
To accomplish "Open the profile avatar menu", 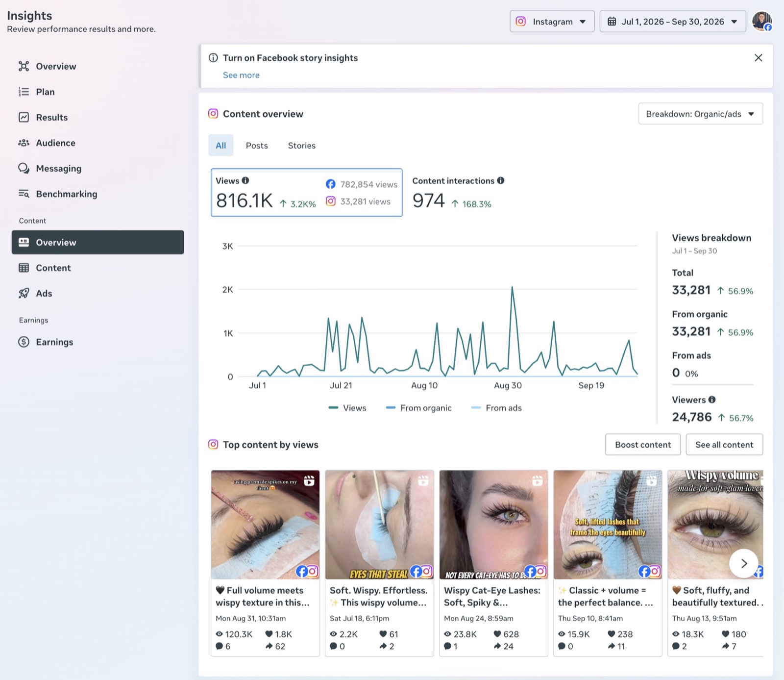I will [762, 21].
